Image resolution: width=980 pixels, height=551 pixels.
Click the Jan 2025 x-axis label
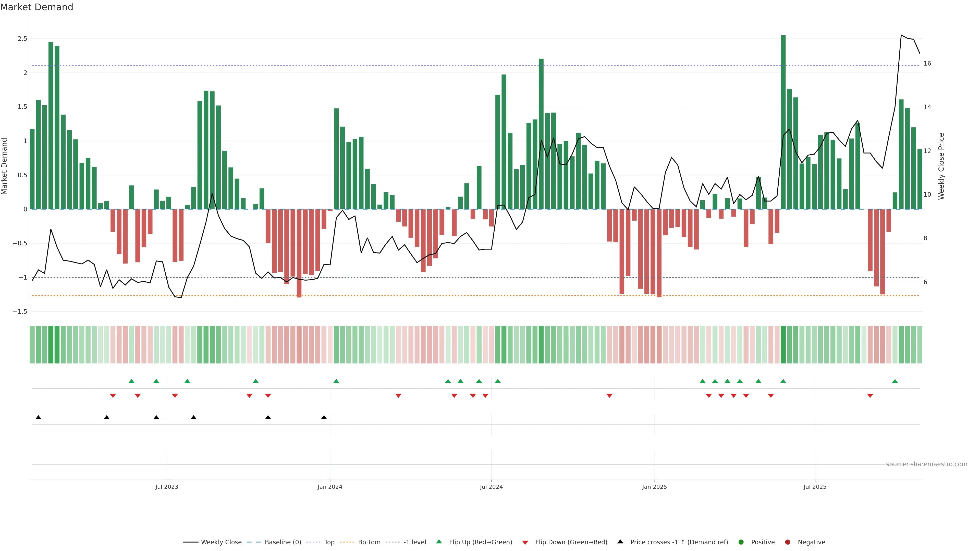pyautogui.click(x=654, y=487)
